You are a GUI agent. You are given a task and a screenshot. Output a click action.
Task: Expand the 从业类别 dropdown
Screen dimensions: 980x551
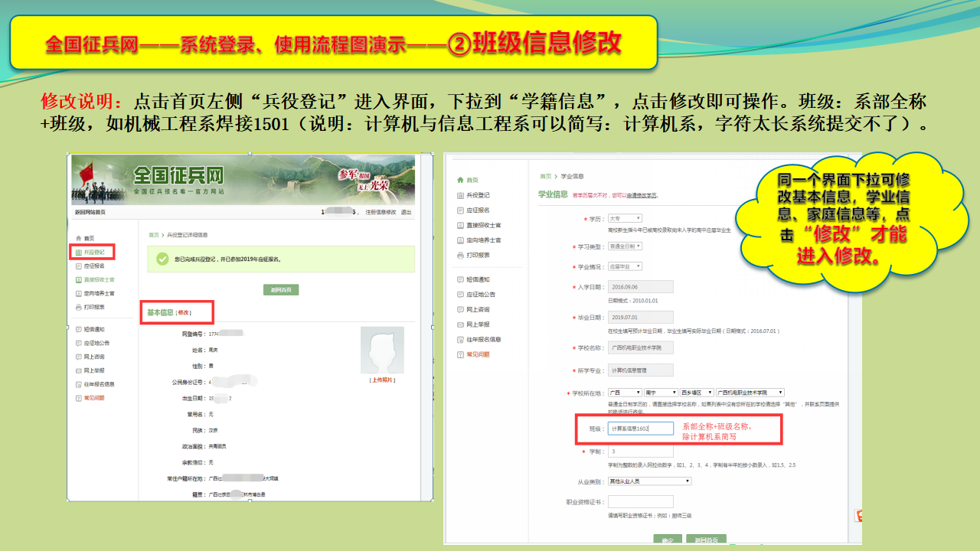pyautogui.click(x=649, y=481)
